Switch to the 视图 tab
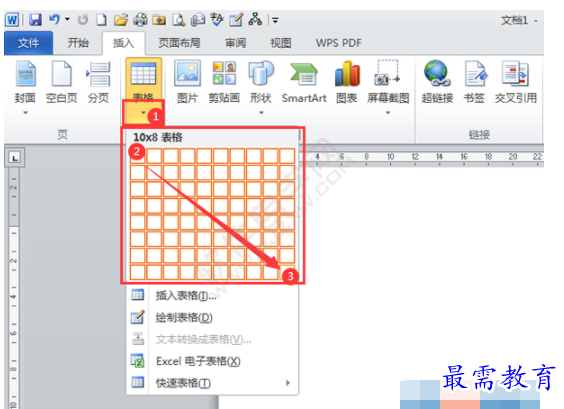 (x=281, y=43)
